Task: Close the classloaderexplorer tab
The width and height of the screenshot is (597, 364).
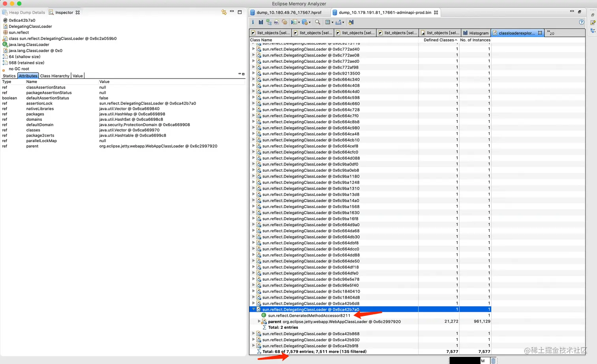Action: tap(540, 33)
